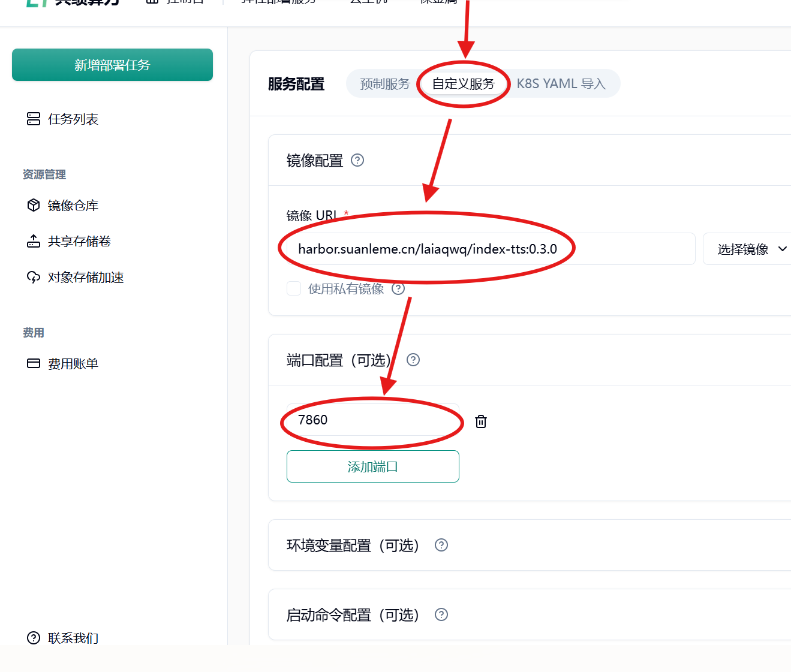Screen dimensions: 791x672
Task: Click help icon beside 端口配置
Action: coord(413,360)
